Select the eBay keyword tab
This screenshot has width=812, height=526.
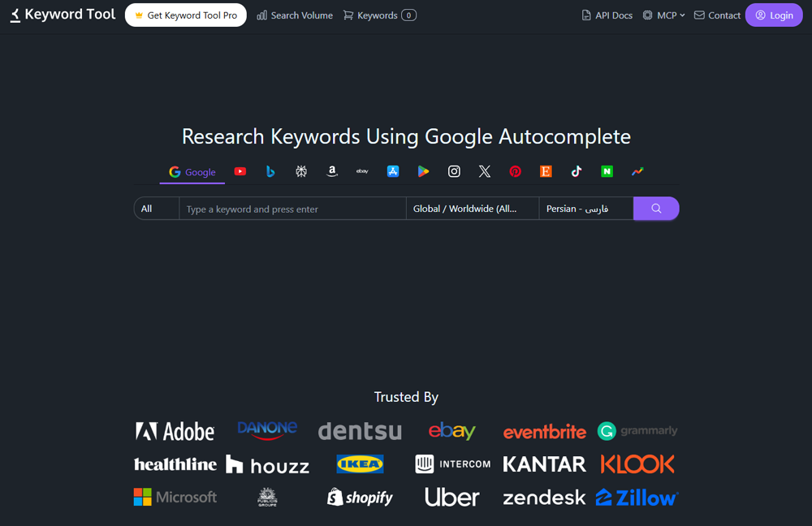click(362, 171)
